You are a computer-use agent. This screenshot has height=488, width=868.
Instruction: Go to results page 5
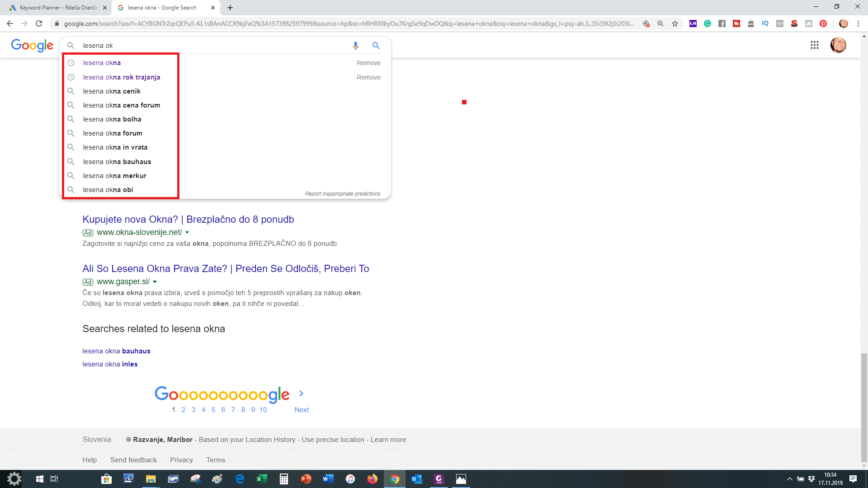213,410
